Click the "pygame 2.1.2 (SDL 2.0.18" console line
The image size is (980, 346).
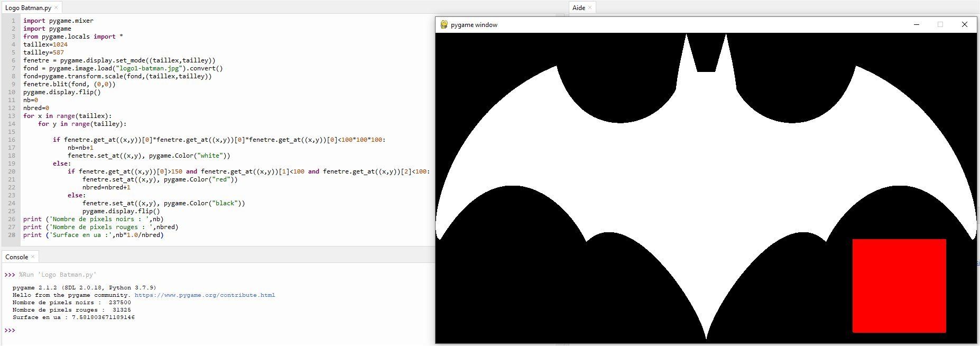[85, 288]
